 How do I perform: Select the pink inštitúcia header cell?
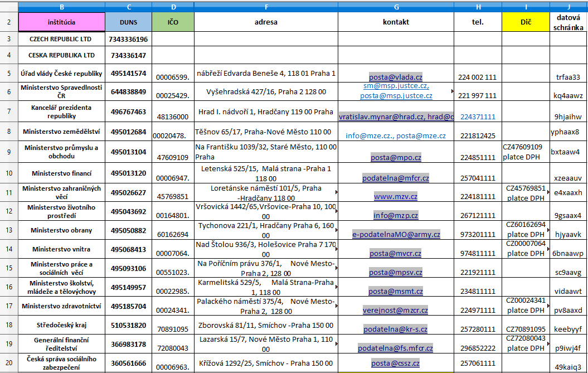click(x=61, y=22)
